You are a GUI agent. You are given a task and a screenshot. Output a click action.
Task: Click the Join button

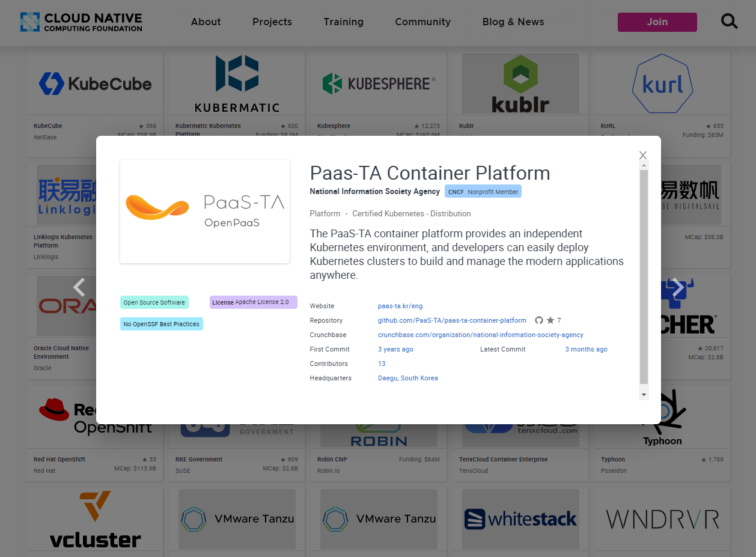pos(657,22)
